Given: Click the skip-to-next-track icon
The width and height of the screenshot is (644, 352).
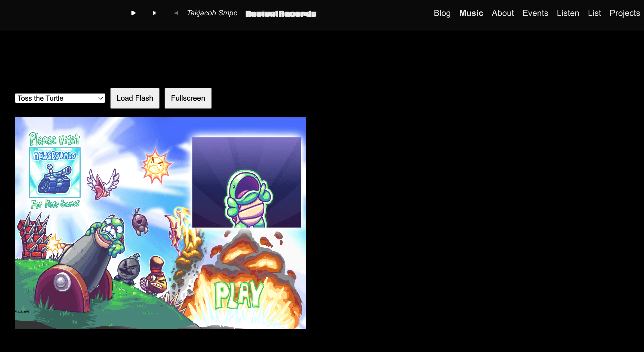Looking at the screenshot, I should pyautogui.click(x=155, y=13).
